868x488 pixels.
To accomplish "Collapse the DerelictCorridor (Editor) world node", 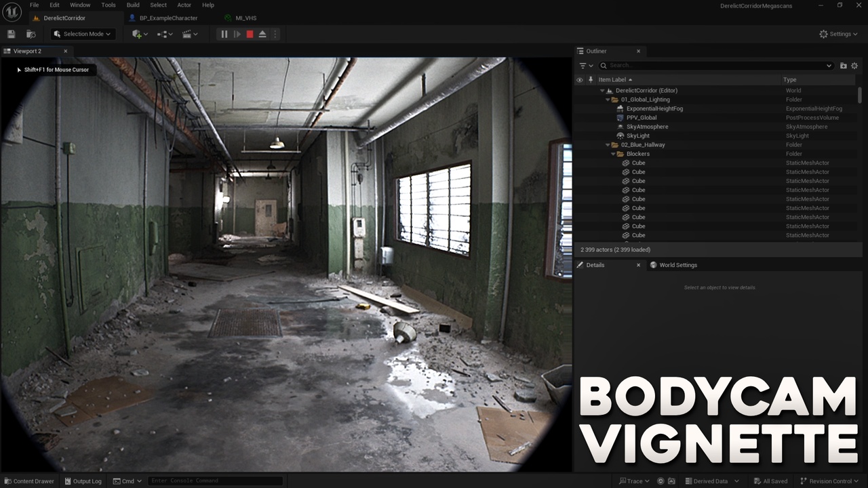I will (x=601, y=90).
